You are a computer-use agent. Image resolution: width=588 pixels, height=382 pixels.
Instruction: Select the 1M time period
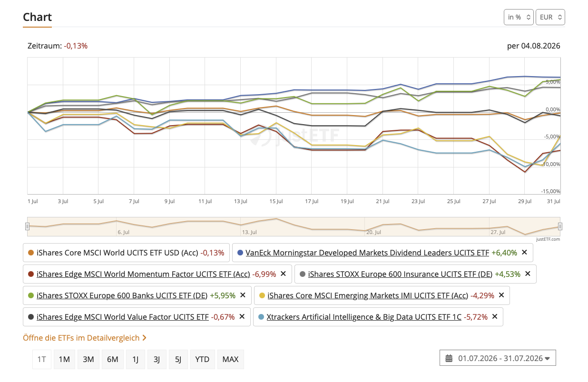pos(64,359)
